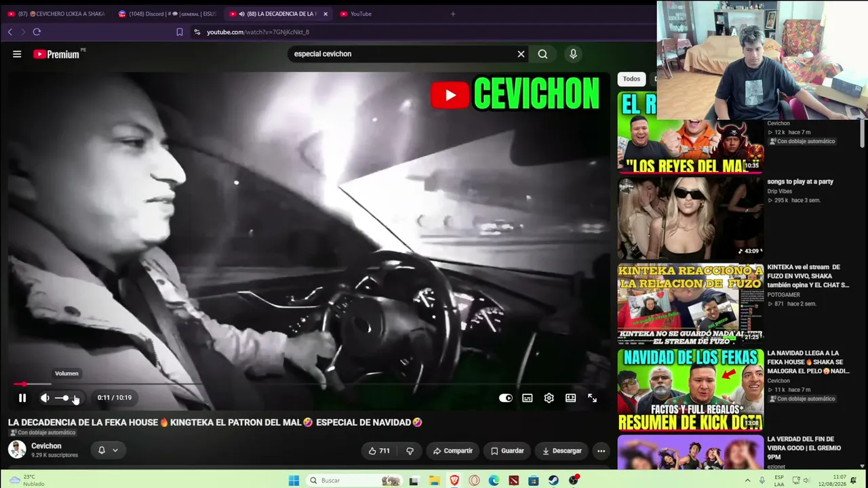Select the Todos filter chip
This screenshot has height=488, width=868.
631,79
